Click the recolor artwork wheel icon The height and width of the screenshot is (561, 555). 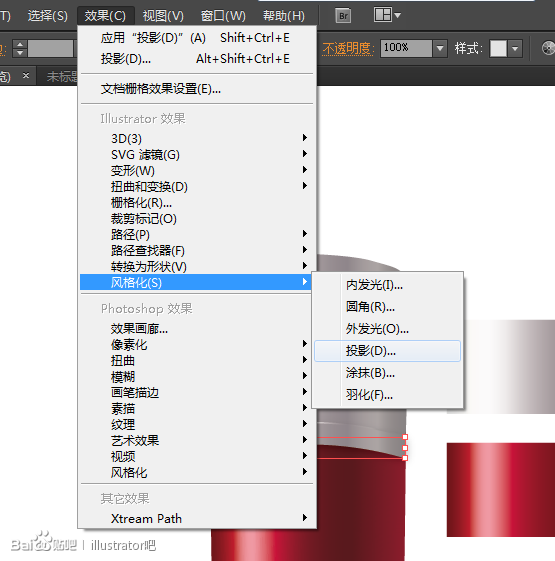coord(548,48)
